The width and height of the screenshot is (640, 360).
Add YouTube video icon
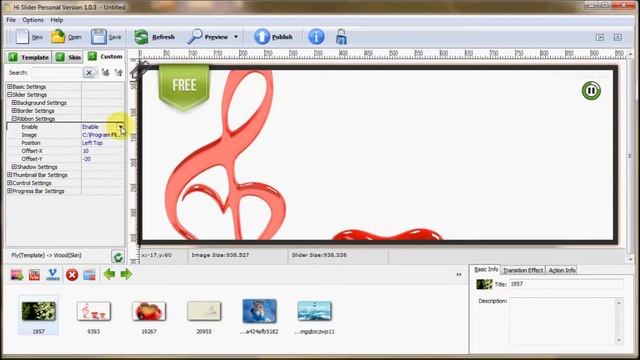(x=35, y=275)
